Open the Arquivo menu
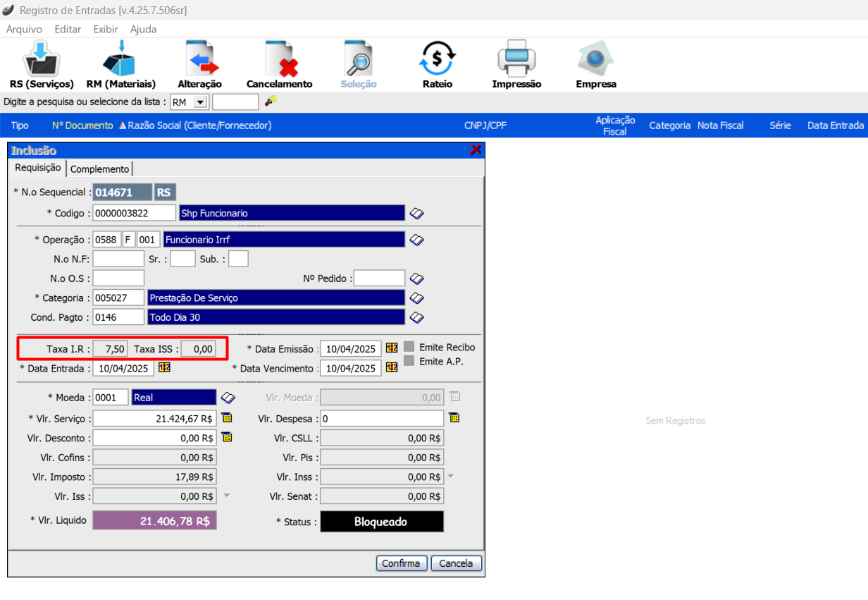The width and height of the screenshot is (868, 600). pos(24,30)
